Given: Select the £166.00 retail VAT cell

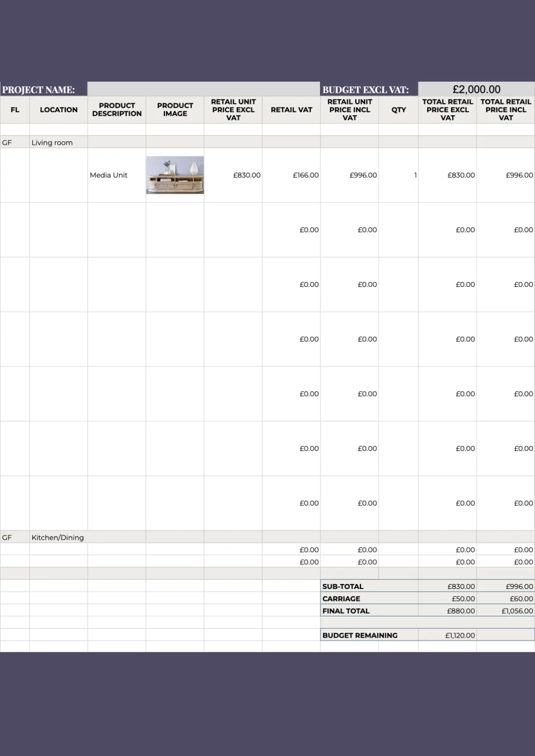Looking at the screenshot, I should [291, 175].
